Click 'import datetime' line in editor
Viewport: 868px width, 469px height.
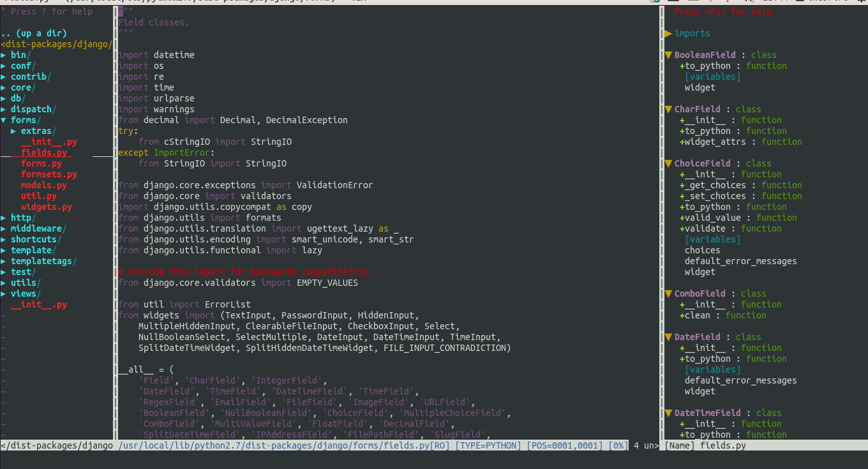point(156,55)
